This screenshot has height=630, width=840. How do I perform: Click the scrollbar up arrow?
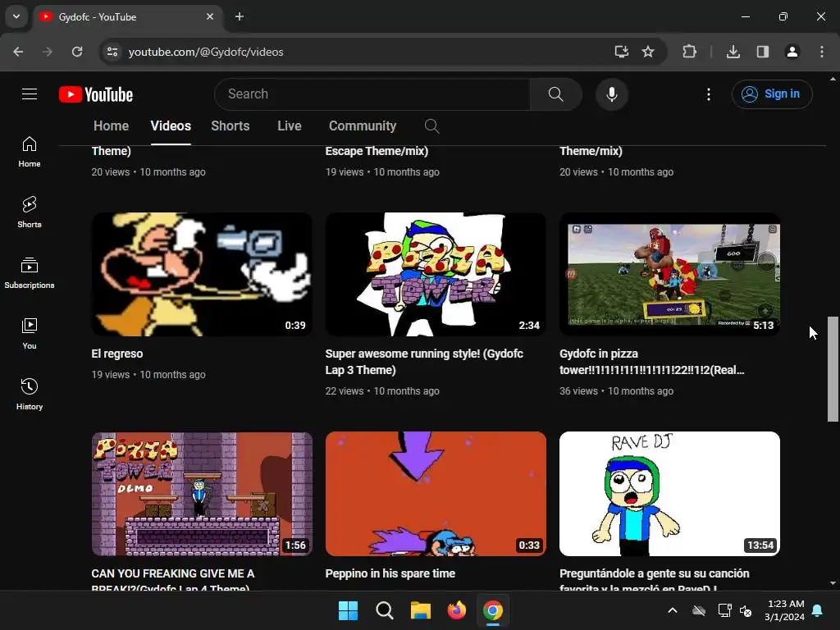click(x=833, y=79)
